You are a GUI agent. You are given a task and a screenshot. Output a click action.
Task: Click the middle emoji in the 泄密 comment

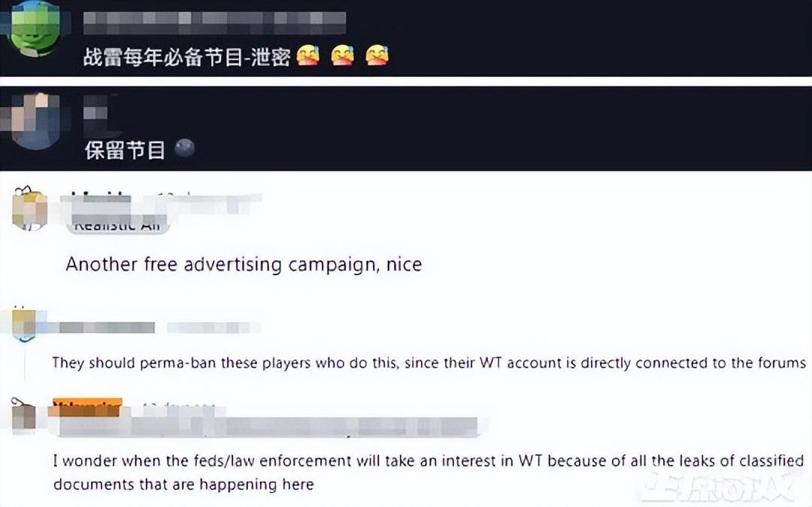pyautogui.click(x=342, y=56)
